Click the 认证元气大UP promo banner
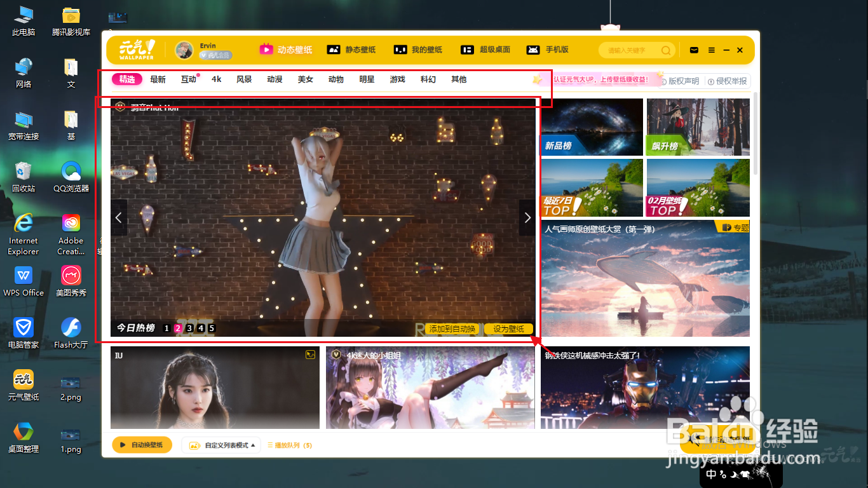 [x=597, y=79]
